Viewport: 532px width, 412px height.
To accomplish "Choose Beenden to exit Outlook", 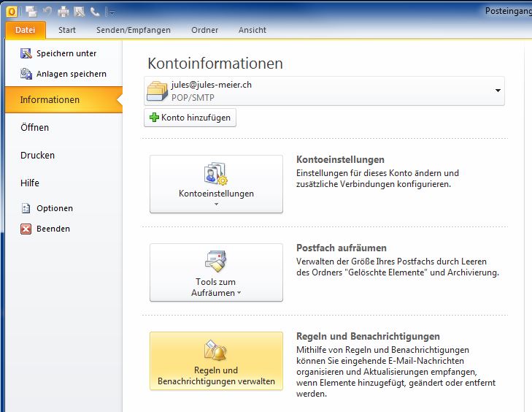I will click(45, 229).
